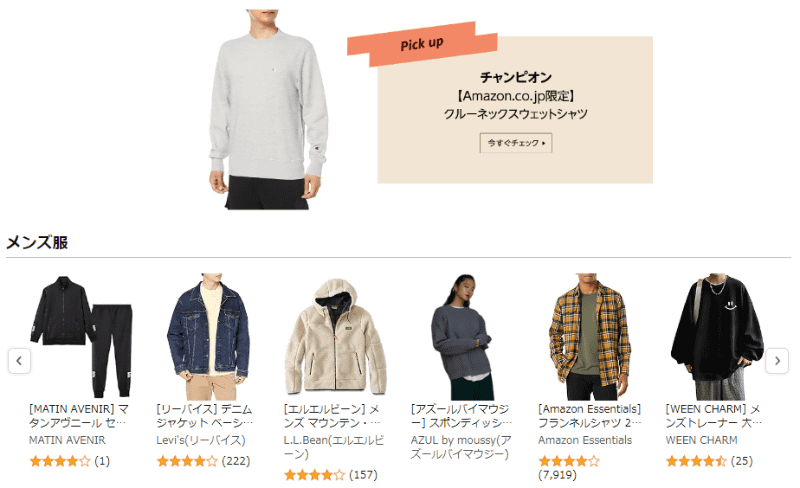
Task: Click the 今すぐチェック button
Action: pos(516,143)
